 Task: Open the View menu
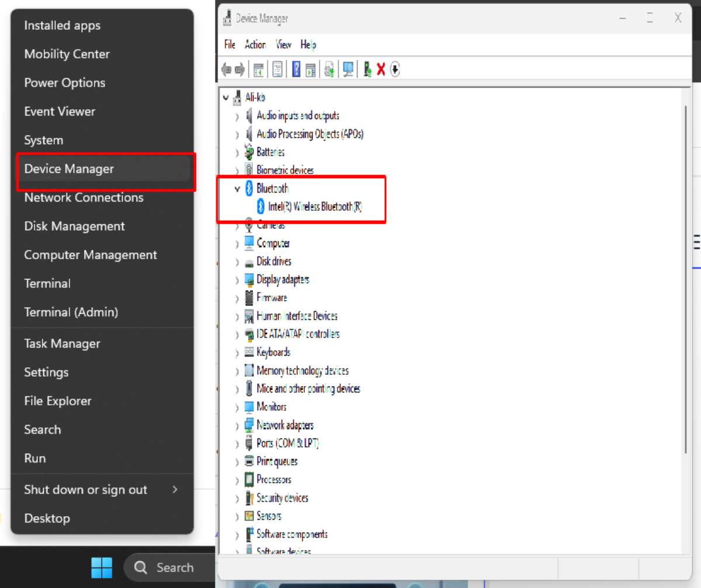[283, 44]
